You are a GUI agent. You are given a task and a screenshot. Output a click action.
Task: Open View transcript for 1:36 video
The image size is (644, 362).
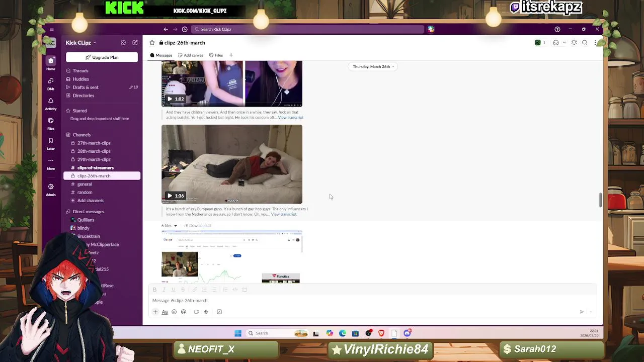[x=284, y=214]
